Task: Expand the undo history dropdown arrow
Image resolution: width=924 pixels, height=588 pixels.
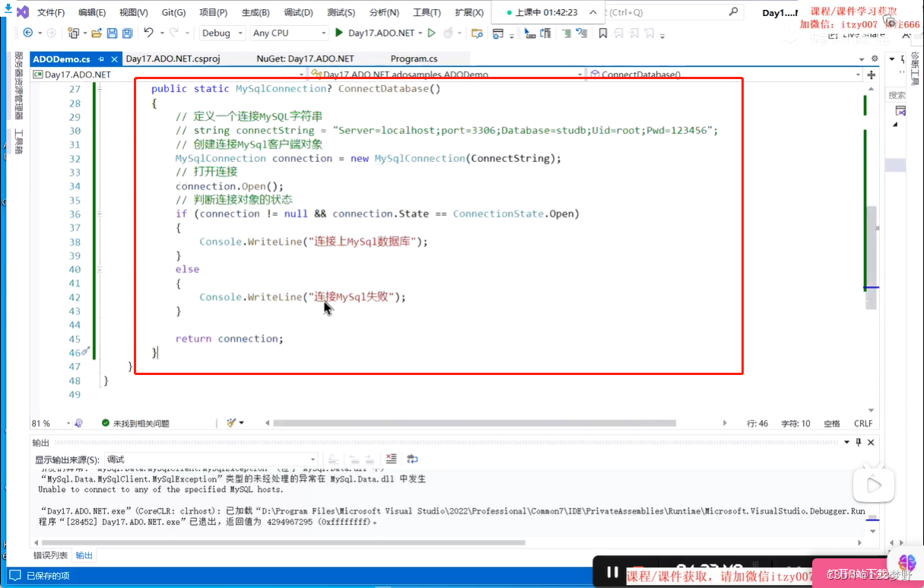Action: tap(162, 33)
